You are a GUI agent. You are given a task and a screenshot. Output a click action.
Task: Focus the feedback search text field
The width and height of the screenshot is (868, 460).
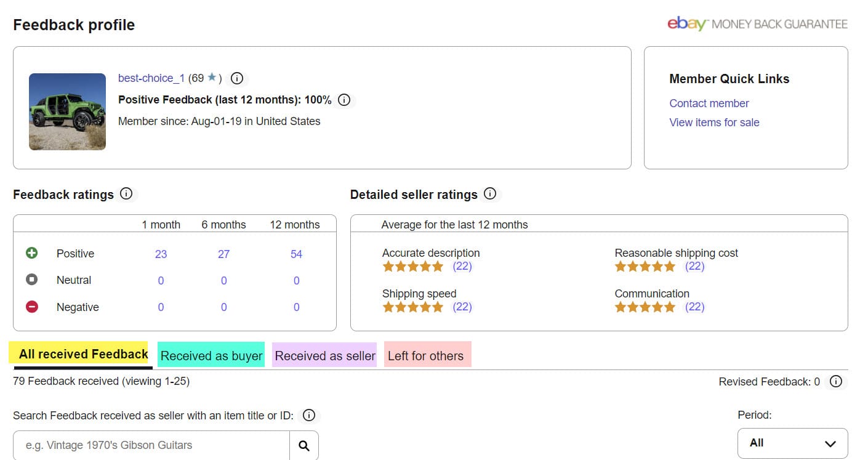click(x=151, y=445)
